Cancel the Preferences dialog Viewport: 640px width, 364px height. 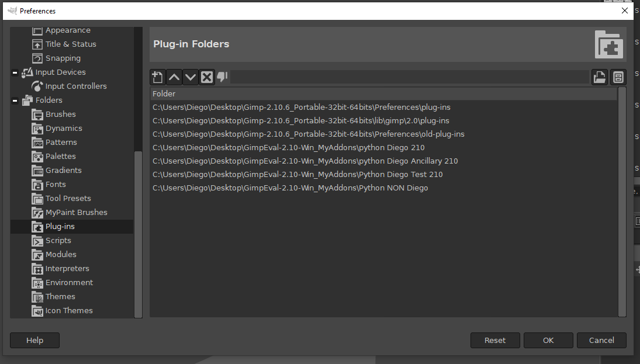pos(601,340)
